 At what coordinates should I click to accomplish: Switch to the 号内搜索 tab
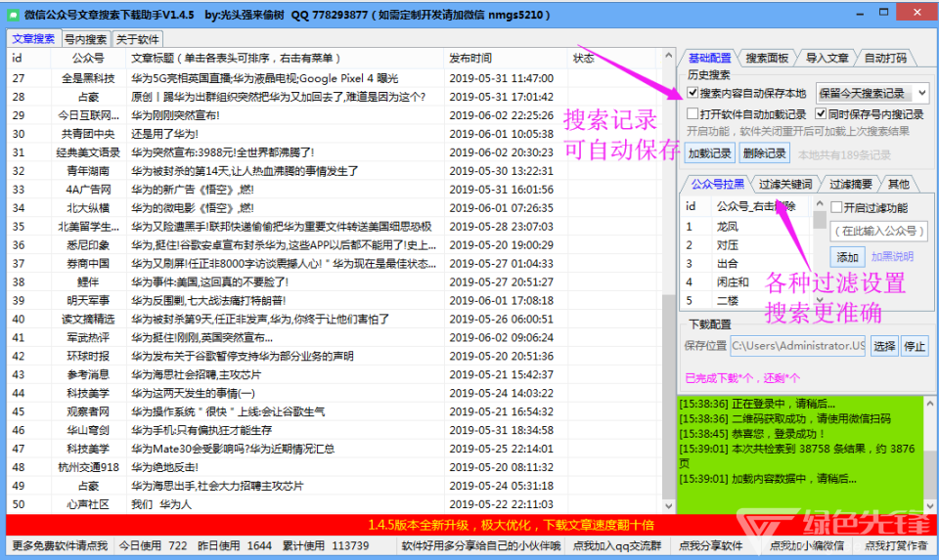coord(86,39)
